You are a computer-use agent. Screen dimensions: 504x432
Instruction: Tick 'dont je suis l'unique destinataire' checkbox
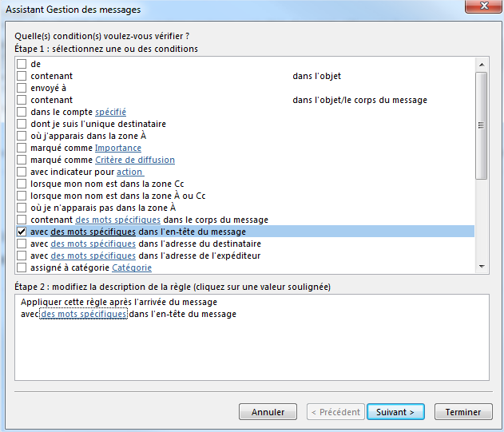pos(22,124)
